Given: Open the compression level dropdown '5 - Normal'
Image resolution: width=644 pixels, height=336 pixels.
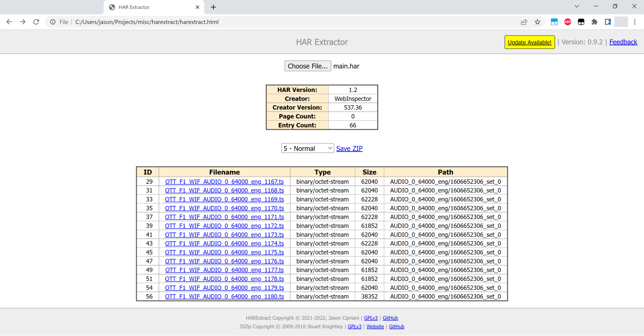Looking at the screenshot, I should [x=307, y=148].
